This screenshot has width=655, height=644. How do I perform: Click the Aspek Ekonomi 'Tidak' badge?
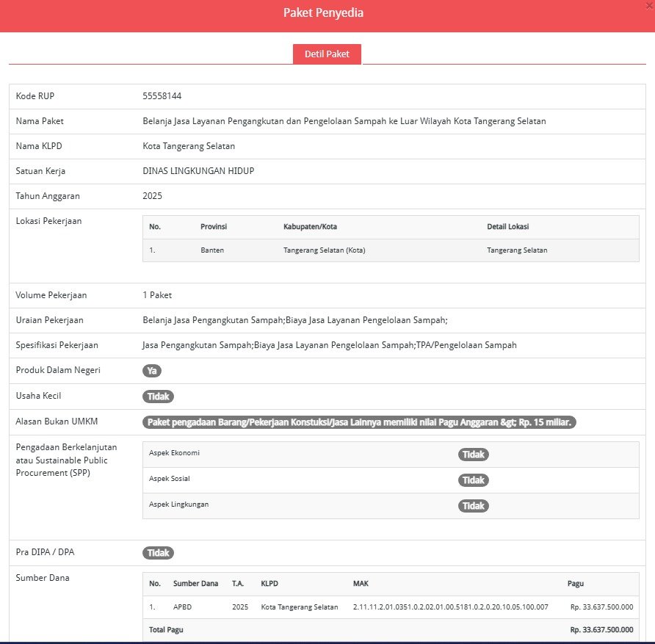click(474, 455)
